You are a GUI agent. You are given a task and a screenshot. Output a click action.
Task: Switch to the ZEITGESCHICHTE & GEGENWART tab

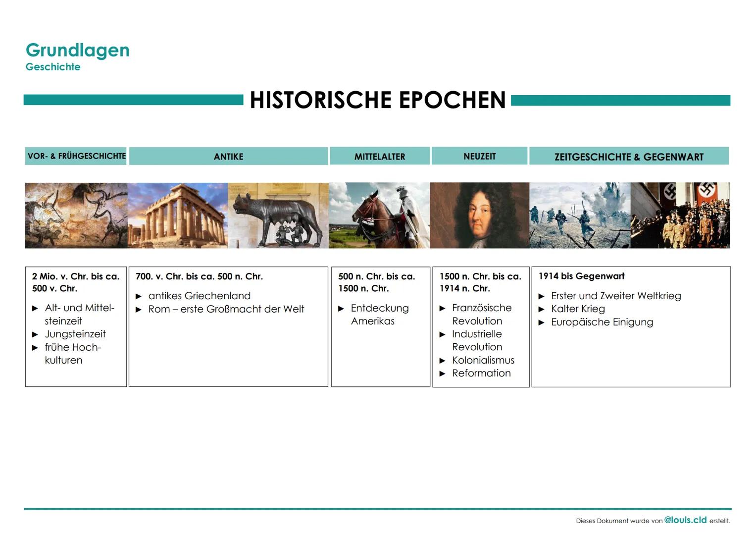coord(629,156)
